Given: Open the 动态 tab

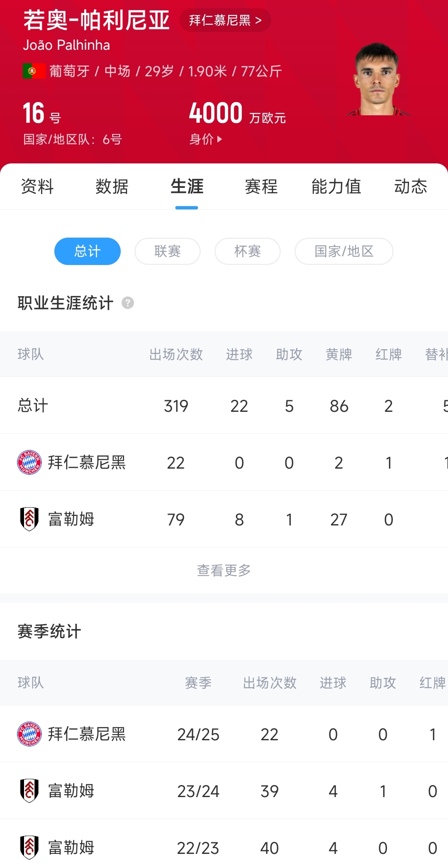Looking at the screenshot, I should point(411,187).
